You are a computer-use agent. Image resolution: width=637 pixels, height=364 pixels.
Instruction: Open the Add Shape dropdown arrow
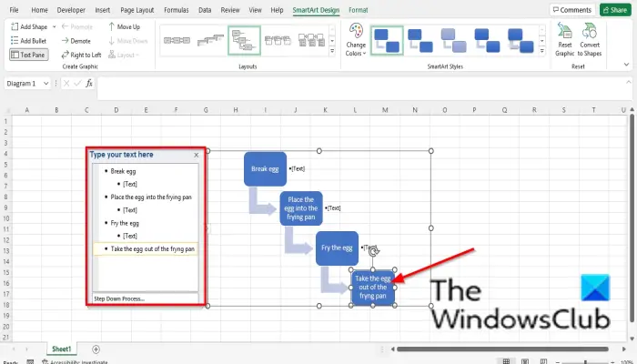[x=54, y=26]
